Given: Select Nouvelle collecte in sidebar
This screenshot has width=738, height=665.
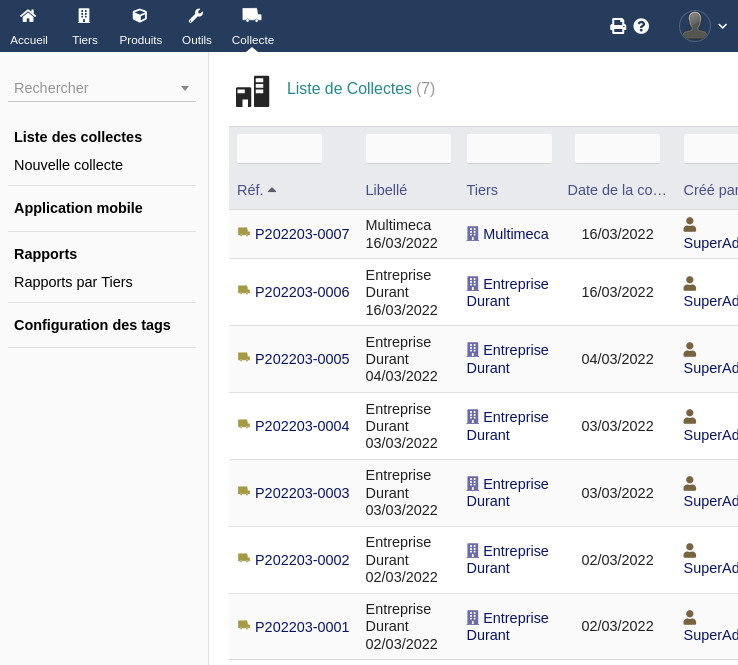Looking at the screenshot, I should click(x=68, y=165).
